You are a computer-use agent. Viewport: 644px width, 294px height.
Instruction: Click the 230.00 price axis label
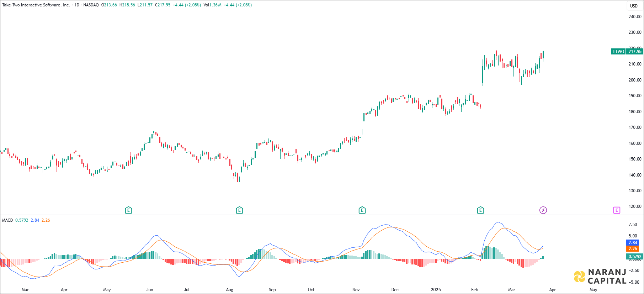coord(635,32)
